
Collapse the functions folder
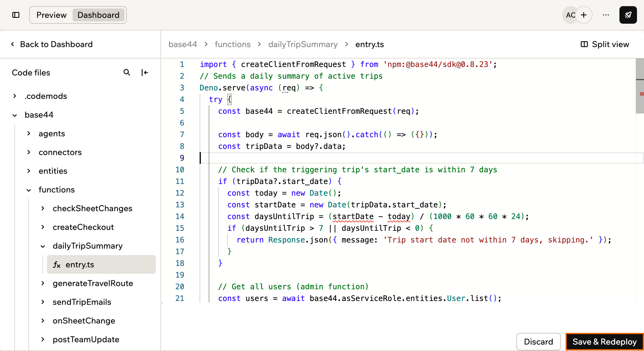29,190
